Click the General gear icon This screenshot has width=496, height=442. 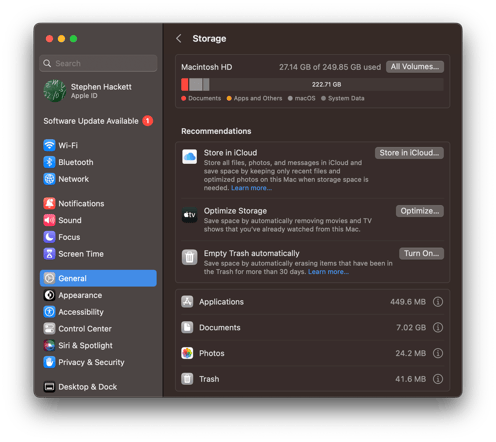[49, 278]
